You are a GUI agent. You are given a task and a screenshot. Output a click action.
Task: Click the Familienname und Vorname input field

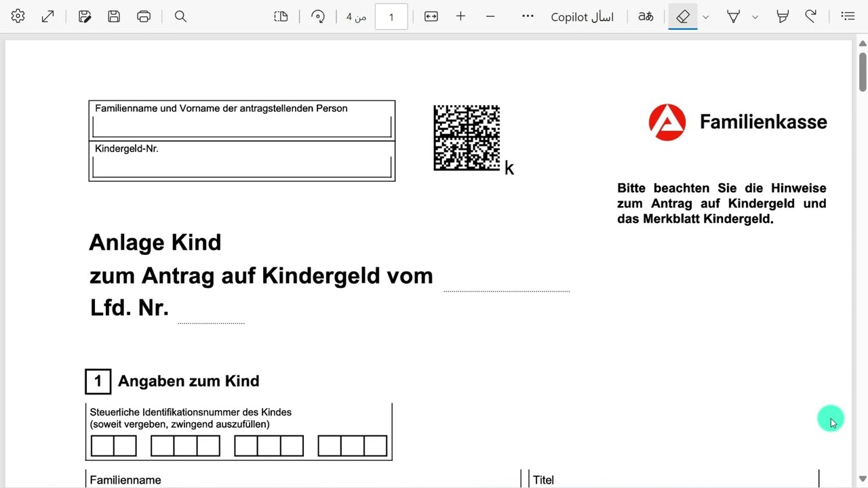(242, 127)
